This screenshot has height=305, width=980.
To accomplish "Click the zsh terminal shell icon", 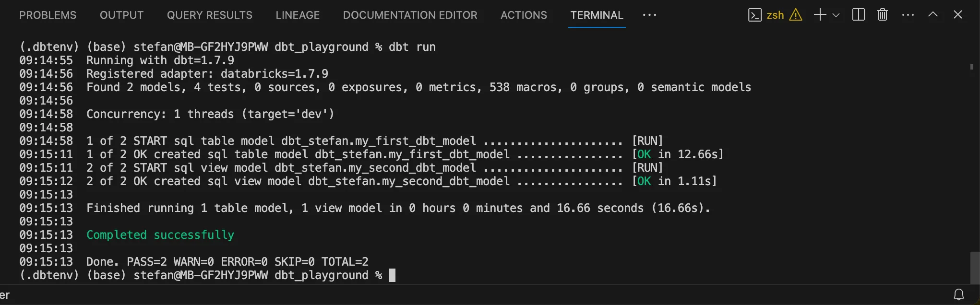I will (754, 15).
